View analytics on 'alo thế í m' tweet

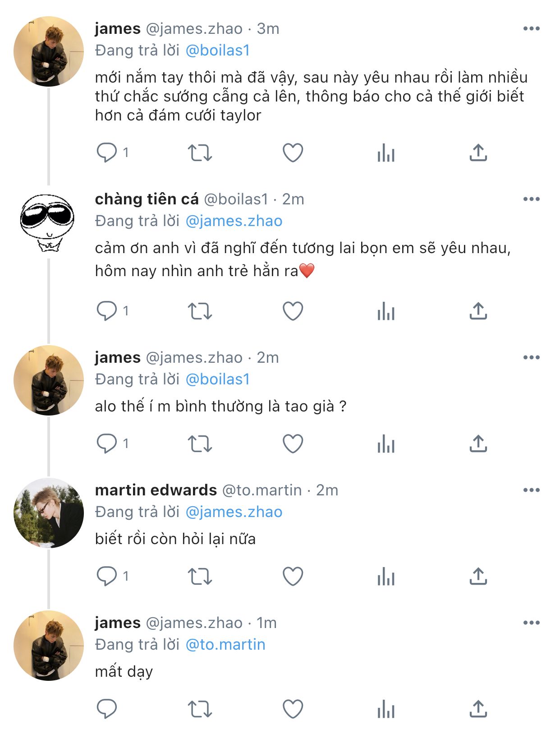(386, 444)
